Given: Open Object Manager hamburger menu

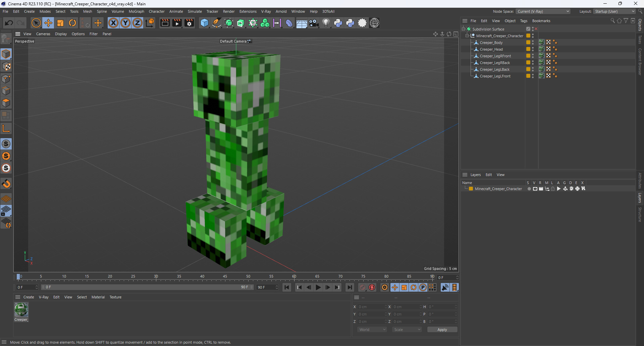Looking at the screenshot, I should point(465,21).
